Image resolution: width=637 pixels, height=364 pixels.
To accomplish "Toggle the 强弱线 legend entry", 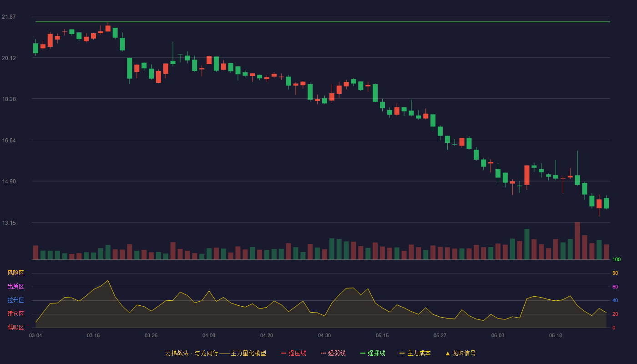I will (x=333, y=353).
